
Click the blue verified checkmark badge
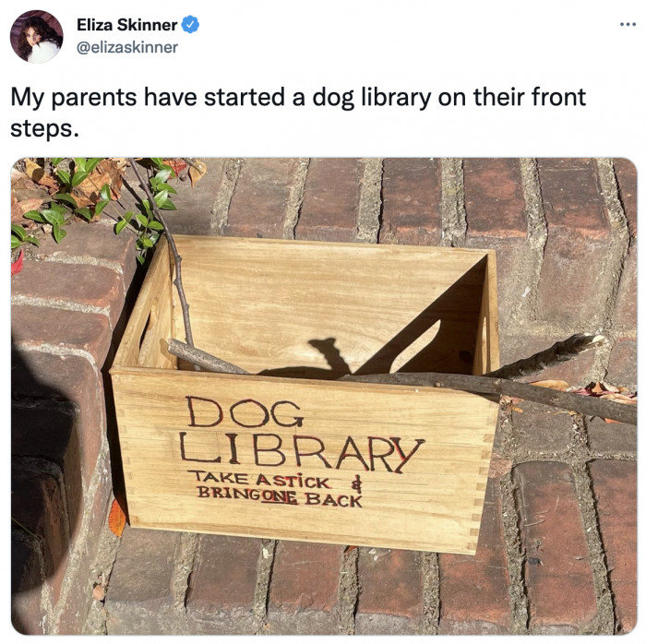[x=190, y=25]
